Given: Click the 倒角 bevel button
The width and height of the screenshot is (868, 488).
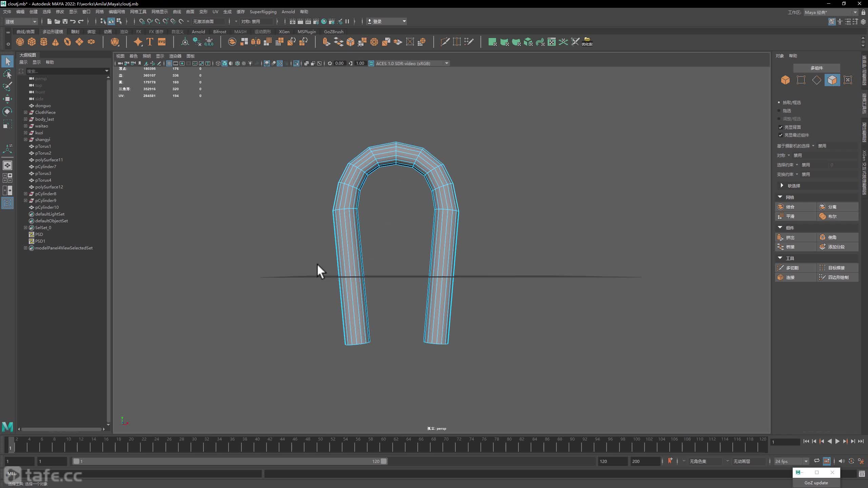Looking at the screenshot, I should point(837,237).
